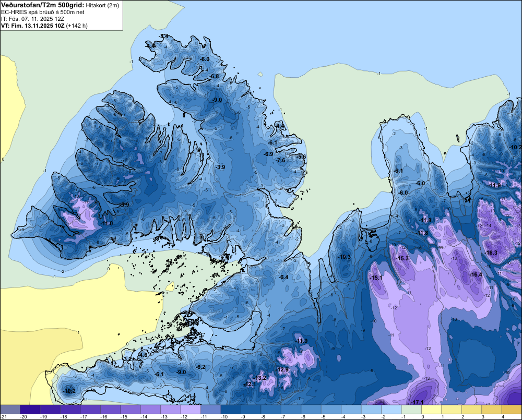Click the -15.3 temperature label
This screenshot has height=420, width=522.
pyautogui.click(x=402, y=259)
